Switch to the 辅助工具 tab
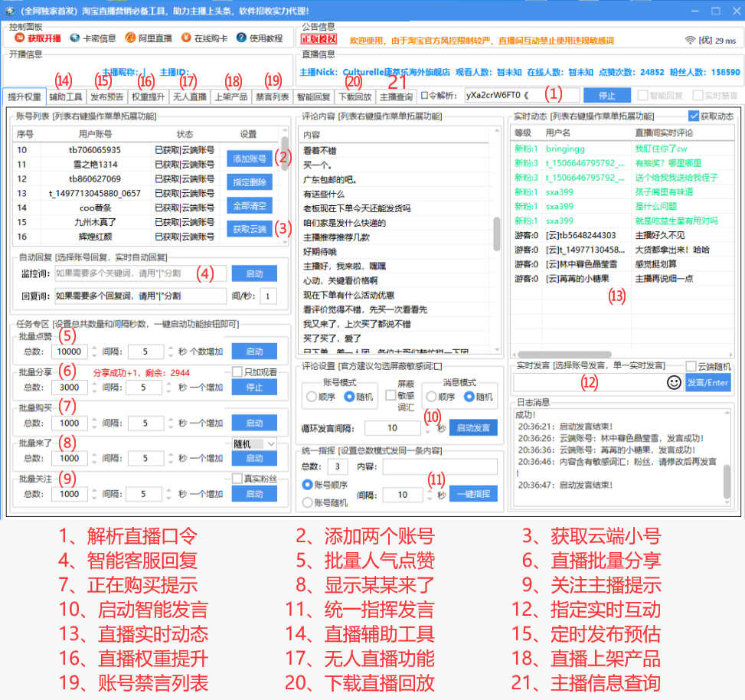Viewport: 745px width, 700px height. click(66, 97)
